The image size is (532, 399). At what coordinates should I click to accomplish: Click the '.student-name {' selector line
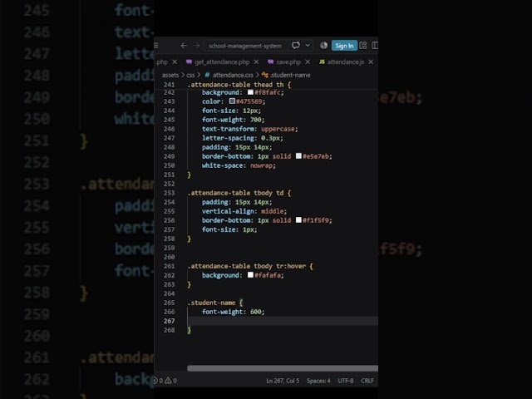point(215,303)
